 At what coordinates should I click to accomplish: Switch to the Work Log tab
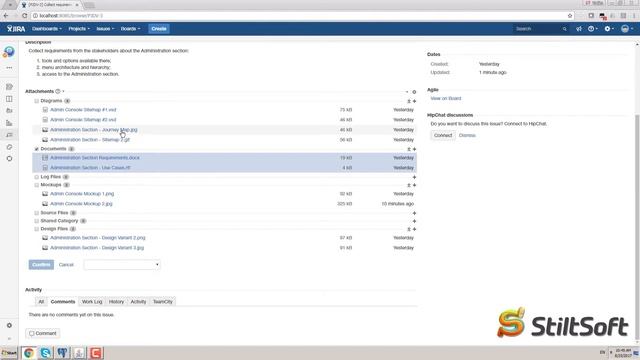click(92, 302)
